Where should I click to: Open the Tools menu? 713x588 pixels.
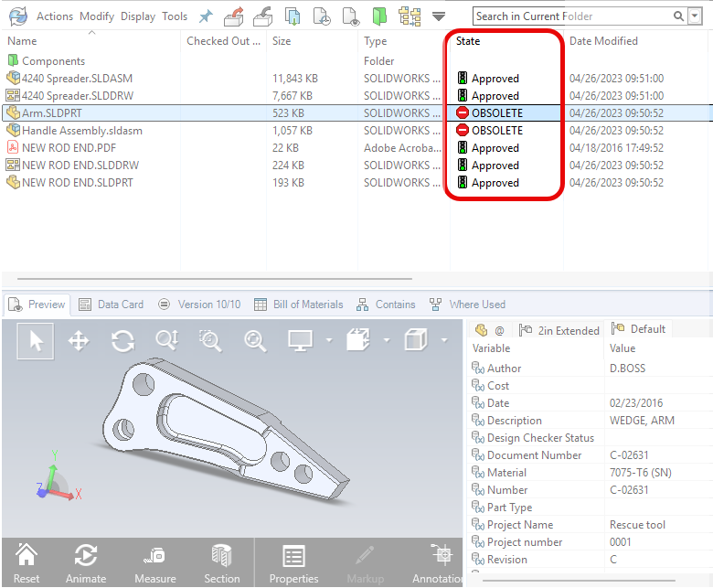pyautogui.click(x=175, y=16)
